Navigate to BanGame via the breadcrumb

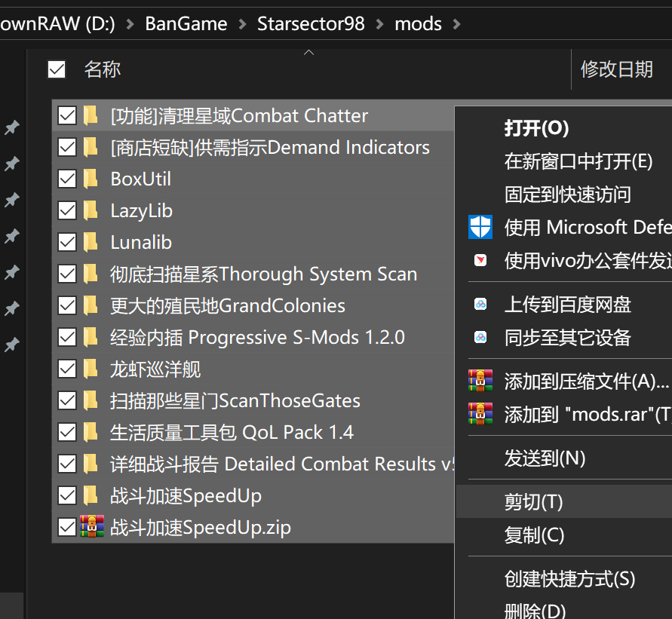(186, 23)
